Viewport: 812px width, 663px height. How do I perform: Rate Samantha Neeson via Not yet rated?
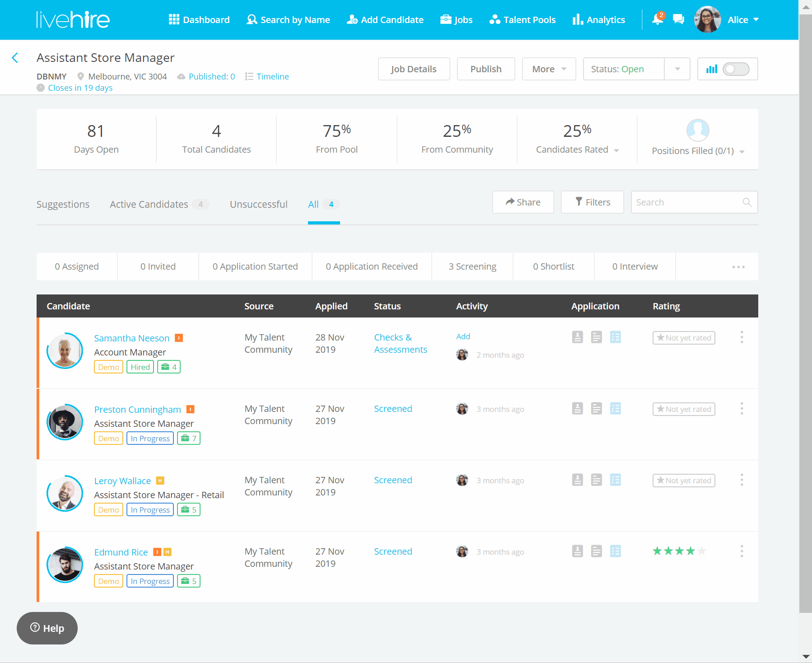[x=684, y=338]
